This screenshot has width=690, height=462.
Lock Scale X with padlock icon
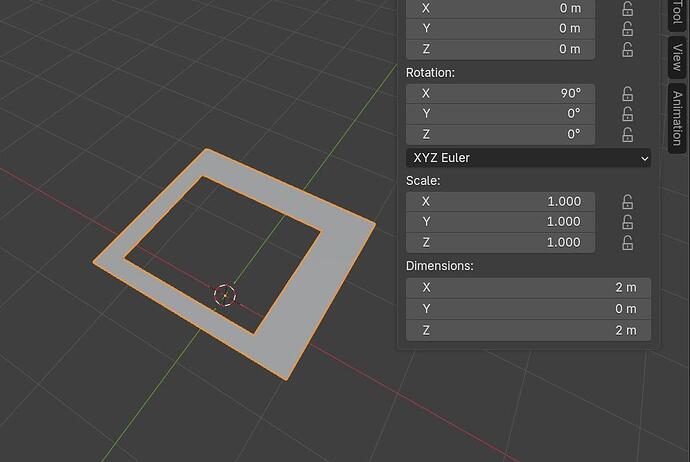click(628, 202)
